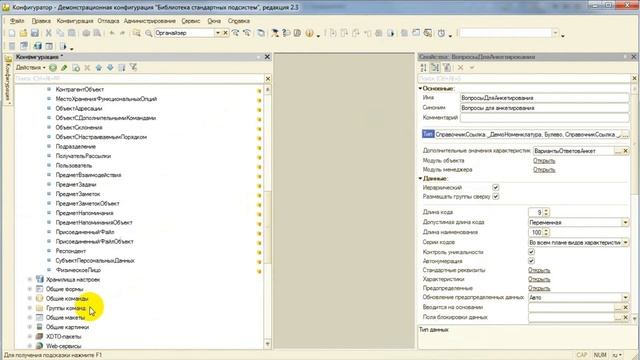Click pencil Edit icon in Configuration panel
640x360 pixels.
pyautogui.click(x=64, y=68)
